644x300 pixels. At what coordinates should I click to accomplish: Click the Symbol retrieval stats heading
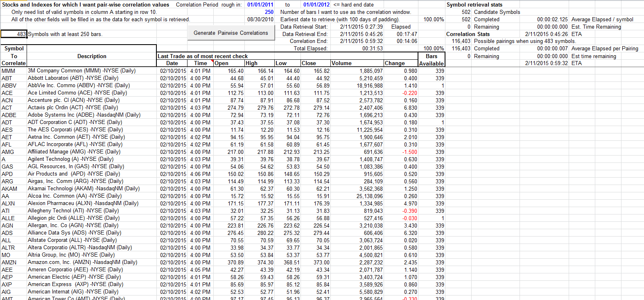(475, 5)
